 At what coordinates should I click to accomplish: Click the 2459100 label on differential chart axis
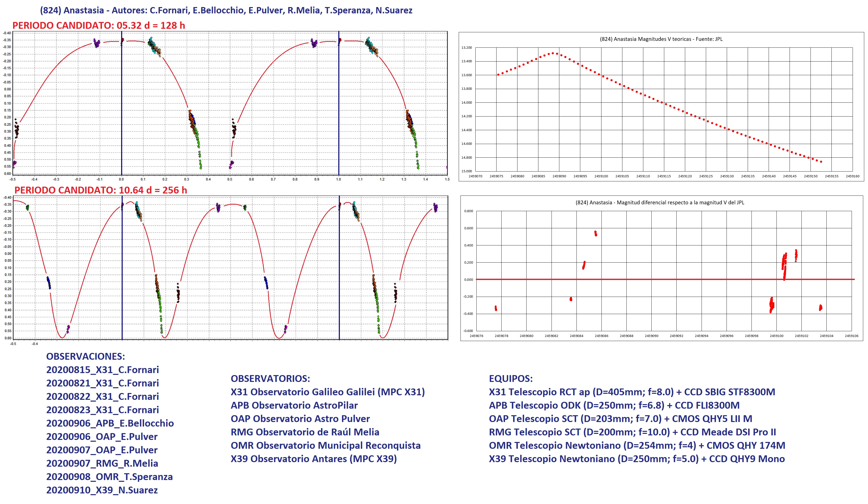click(776, 336)
